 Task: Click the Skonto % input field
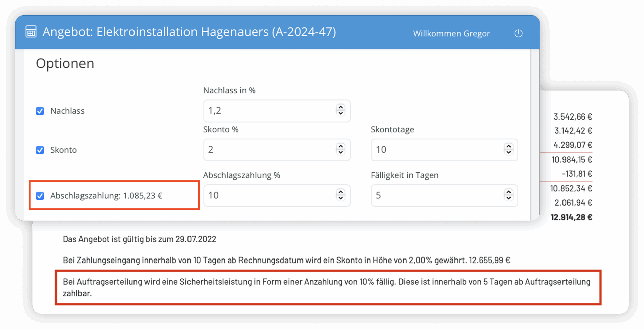tap(277, 150)
